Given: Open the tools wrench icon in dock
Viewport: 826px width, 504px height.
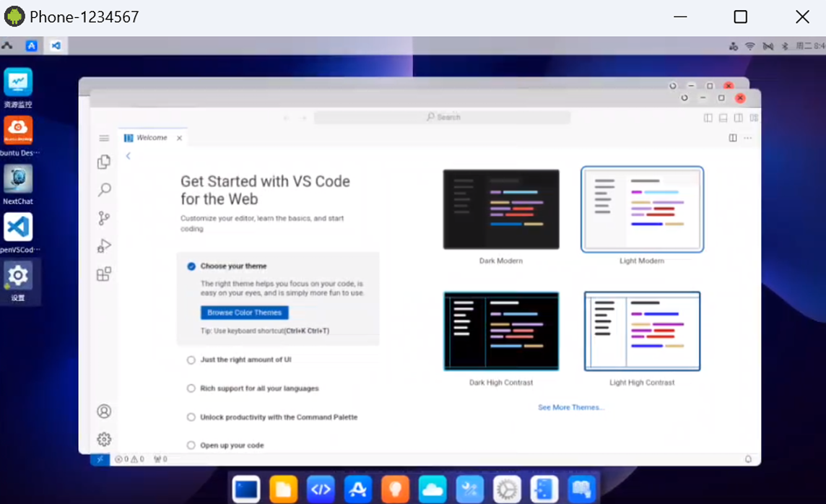Looking at the screenshot, I should click(x=470, y=490).
